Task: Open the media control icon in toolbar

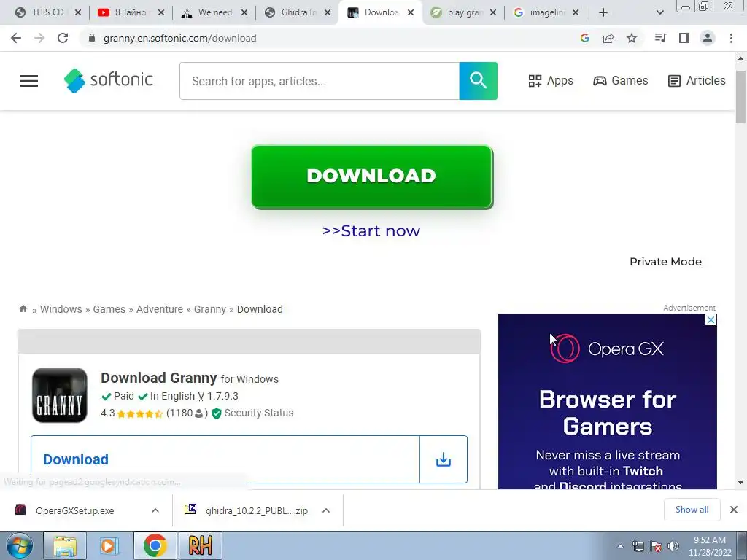Action: point(660,38)
